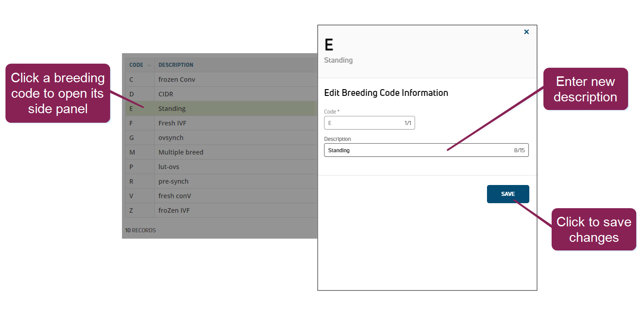Screen dimensions: 644x310
Task: Select the ovsynch row
Action: tap(171, 138)
